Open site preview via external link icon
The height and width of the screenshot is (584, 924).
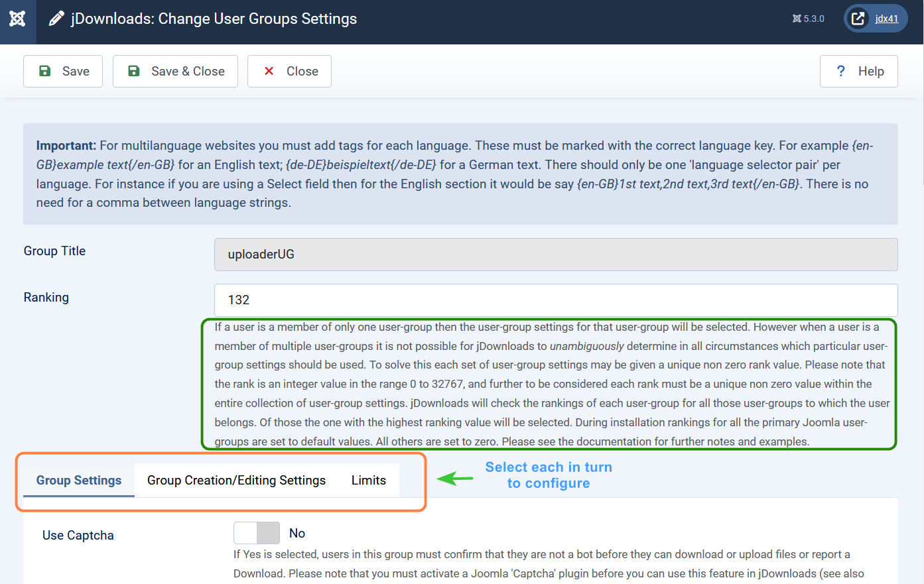click(858, 19)
